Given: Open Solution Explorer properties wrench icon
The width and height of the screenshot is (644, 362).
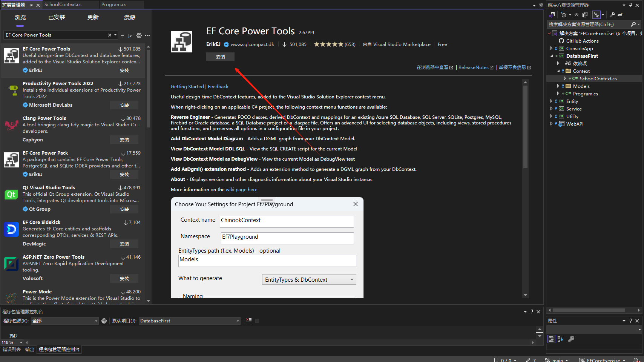Looking at the screenshot, I should (612, 15).
